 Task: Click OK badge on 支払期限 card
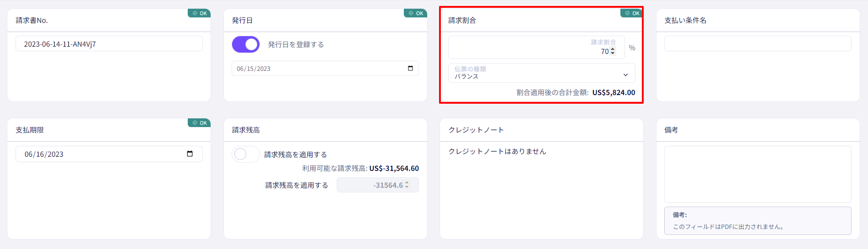pyautogui.click(x=199, y=123)
